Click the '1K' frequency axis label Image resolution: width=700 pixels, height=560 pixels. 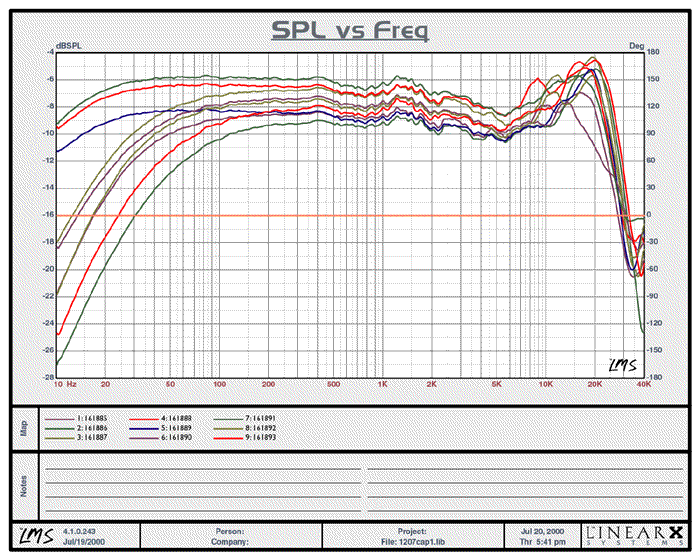coord(383,384)
